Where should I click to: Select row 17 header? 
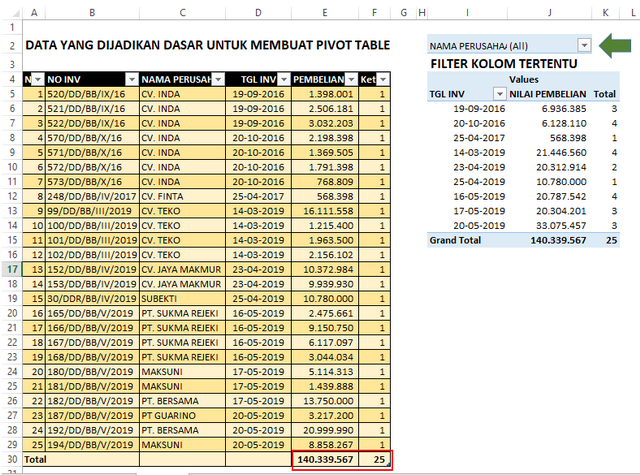pyautogui.click(x=12, y=269)
